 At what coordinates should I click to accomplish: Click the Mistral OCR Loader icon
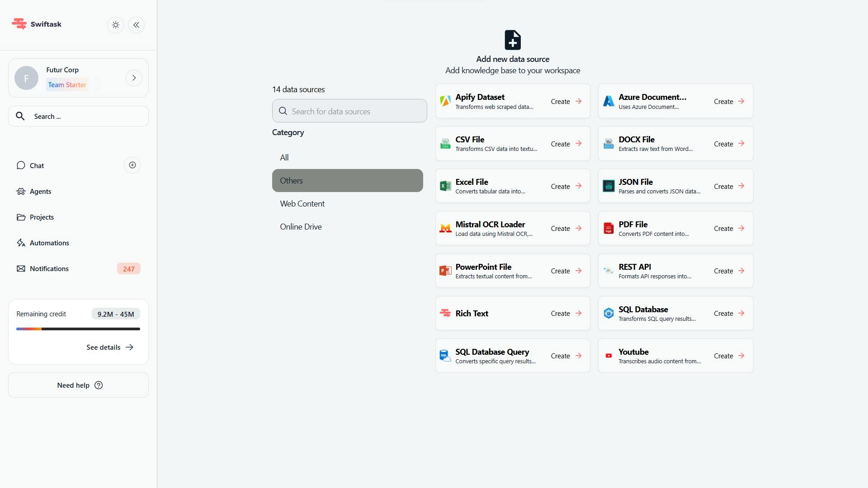pos(445,229)
